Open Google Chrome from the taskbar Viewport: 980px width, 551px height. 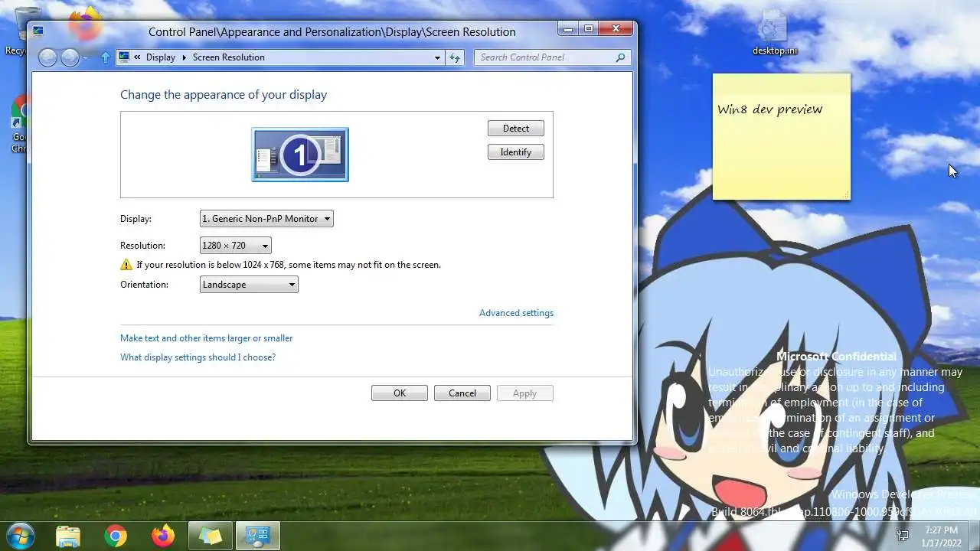(116, 536)
